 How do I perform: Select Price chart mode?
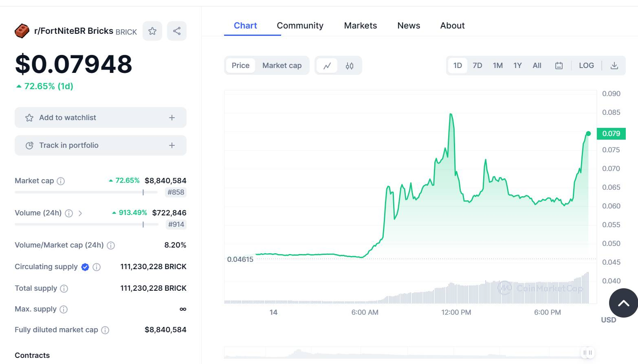coord(240,66)
